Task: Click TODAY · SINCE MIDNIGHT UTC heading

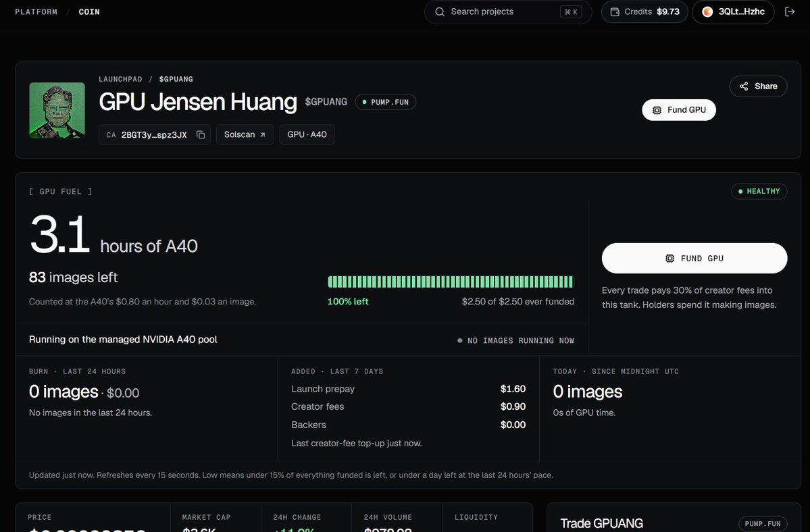Action: 615,371
